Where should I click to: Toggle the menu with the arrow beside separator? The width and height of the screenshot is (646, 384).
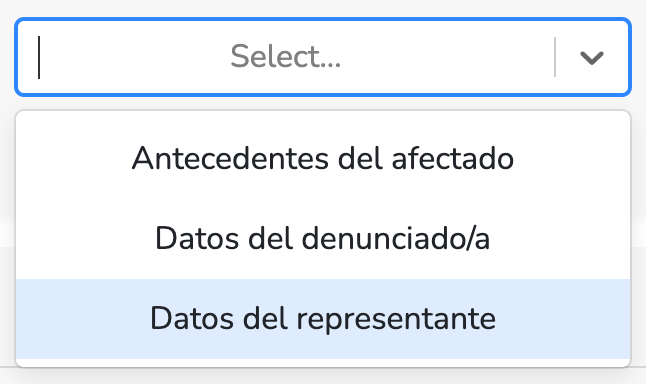click(x=592, y=57)
